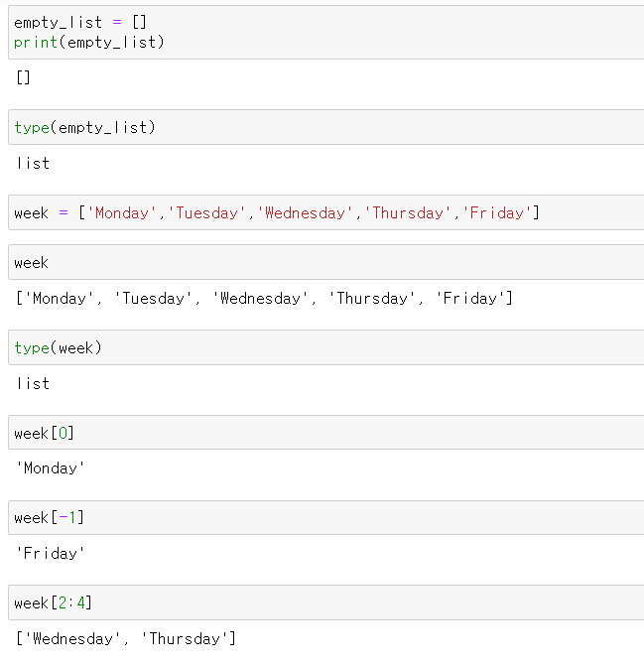Click the type(empty_list) code cell
Image resolution: width=644 pixels, height=667 pixels.
pos(325,127)
